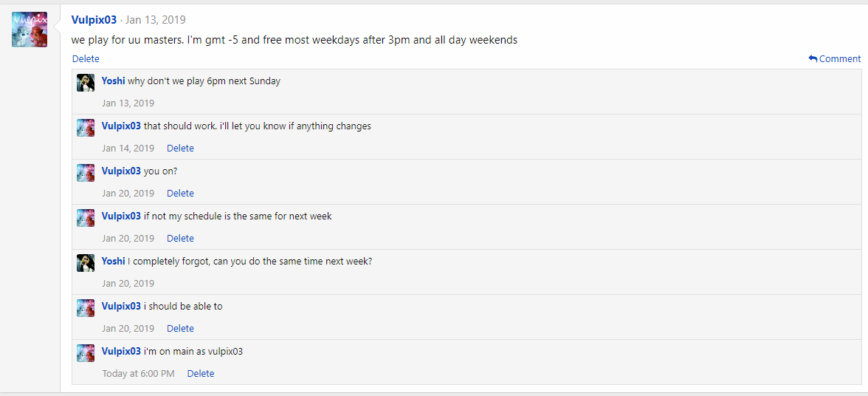Open Vulpix03's profile from the post header username

click(x=94, y=20)
